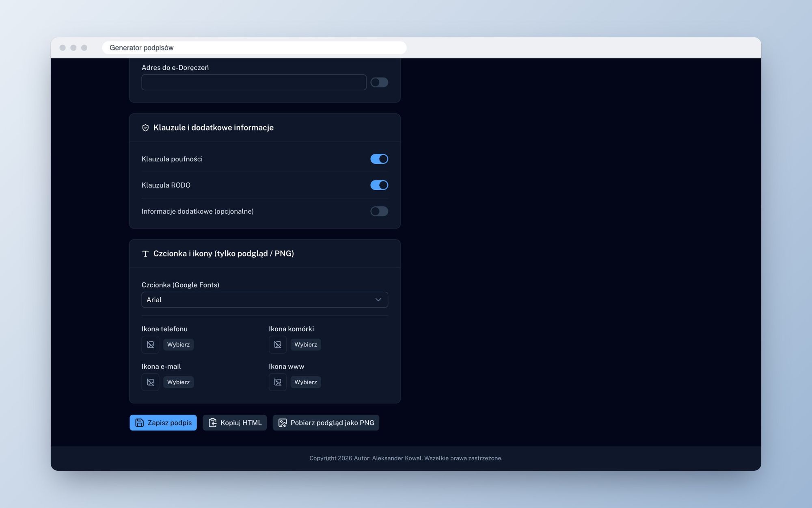Click the Ikona e-mail empty image placeholder
This screenshot has width=812, height=508.
point(150,382)
